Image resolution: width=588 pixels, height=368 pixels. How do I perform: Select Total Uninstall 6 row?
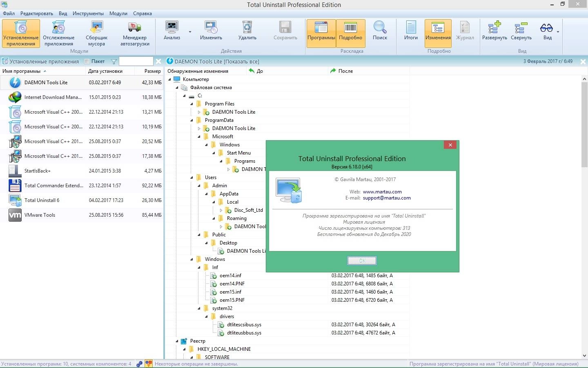[x=82, y=200]
